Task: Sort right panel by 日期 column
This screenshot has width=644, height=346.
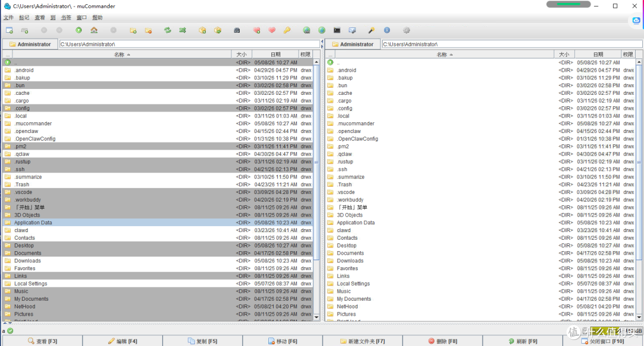Action: (598, 54)
